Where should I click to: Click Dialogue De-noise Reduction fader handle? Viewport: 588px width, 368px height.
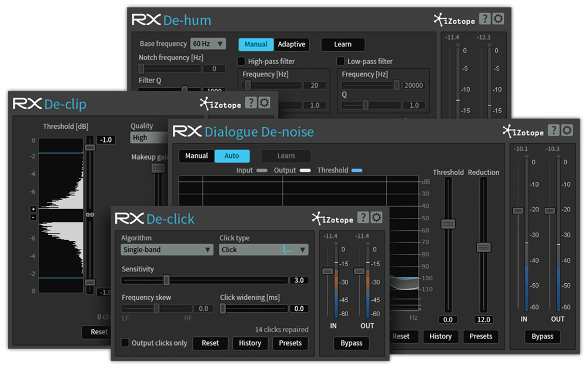[484, 247]
